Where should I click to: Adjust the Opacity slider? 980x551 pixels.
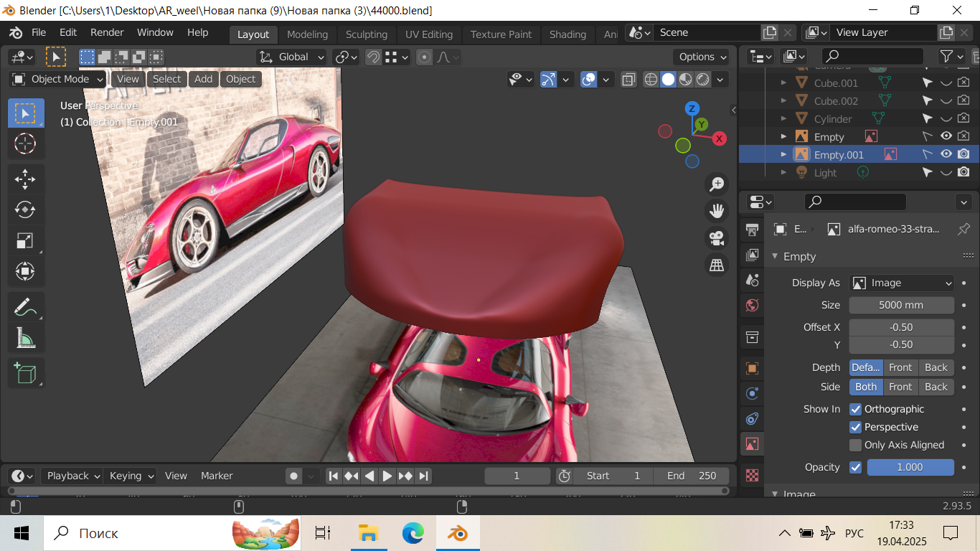click(x=910, y=467)
